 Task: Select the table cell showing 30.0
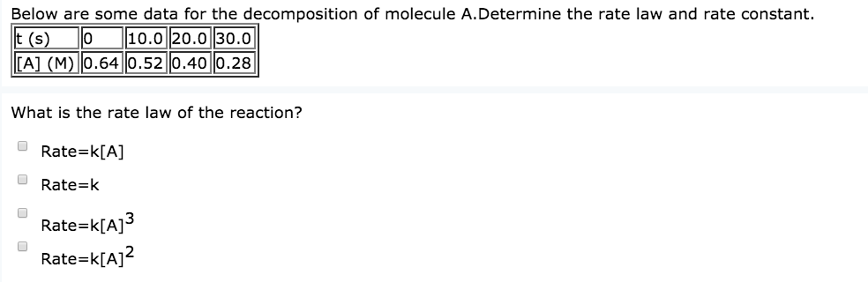click(x=233, y=39)
